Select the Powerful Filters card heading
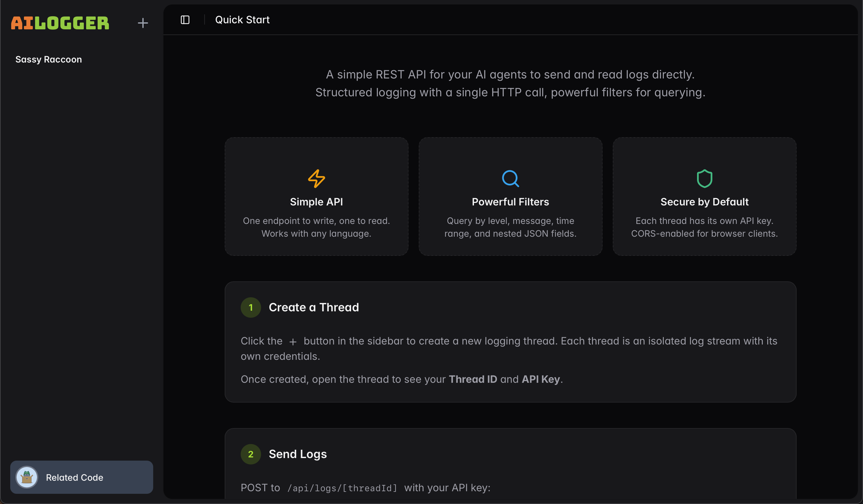 [x=510, y=202]
